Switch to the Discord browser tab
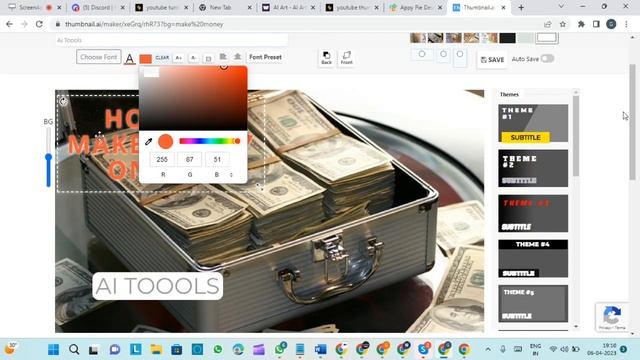 97,7
